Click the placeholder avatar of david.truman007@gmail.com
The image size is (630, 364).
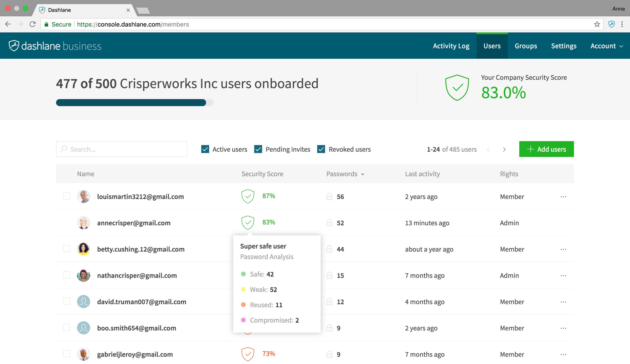click(x=83, y=302)
